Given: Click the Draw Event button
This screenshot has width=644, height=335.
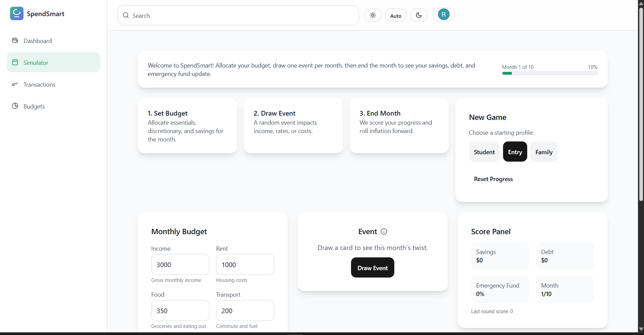Looking at the screenshot, I should click(x=373, y=268).
